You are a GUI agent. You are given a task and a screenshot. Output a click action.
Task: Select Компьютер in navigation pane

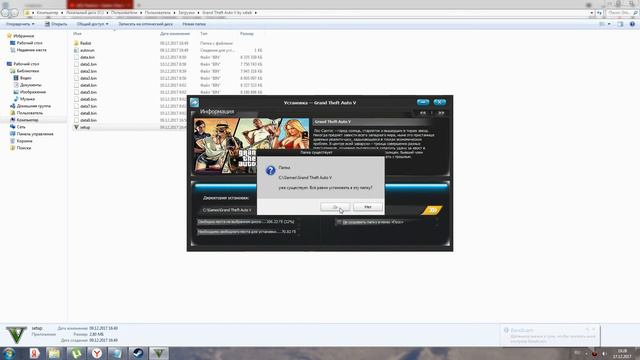point(27,120)
